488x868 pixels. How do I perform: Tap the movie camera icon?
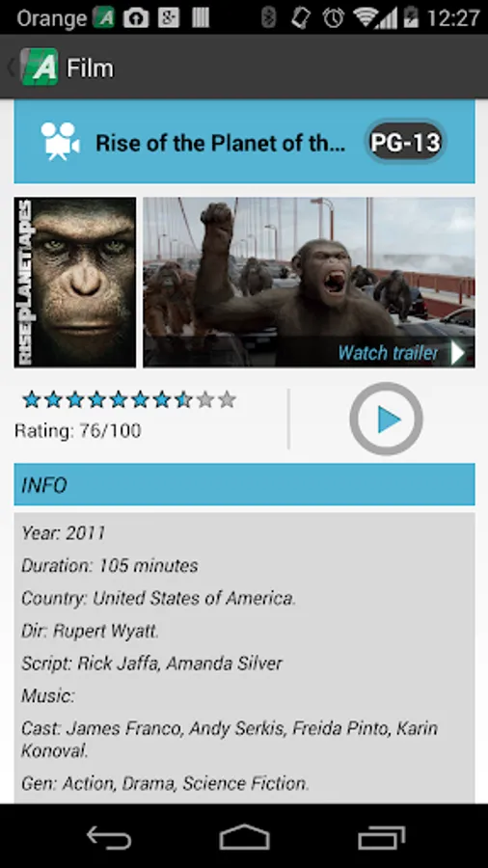[60, 142]
